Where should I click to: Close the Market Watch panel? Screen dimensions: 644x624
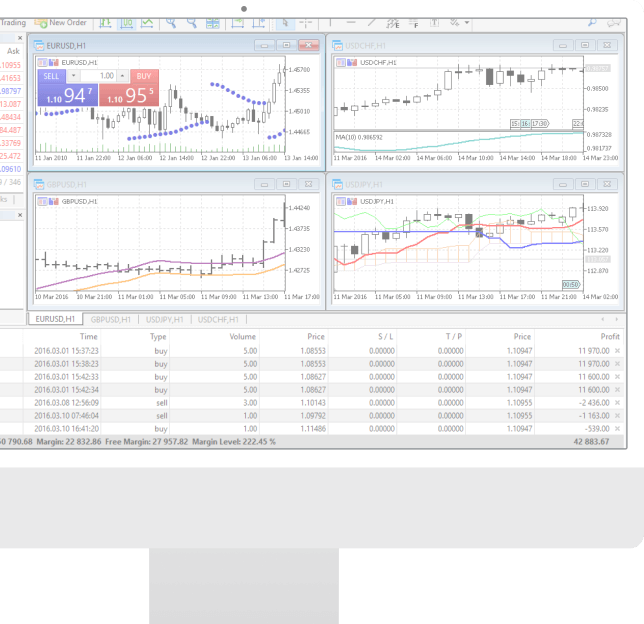(x=20, y=38)
